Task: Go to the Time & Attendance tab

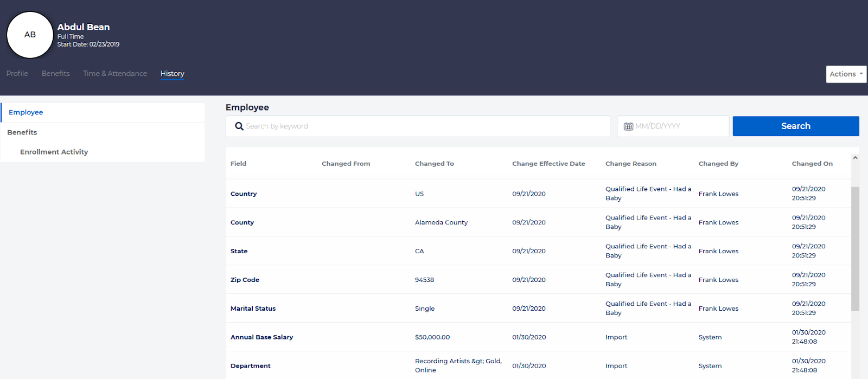Action: click(x=115, y=74)
